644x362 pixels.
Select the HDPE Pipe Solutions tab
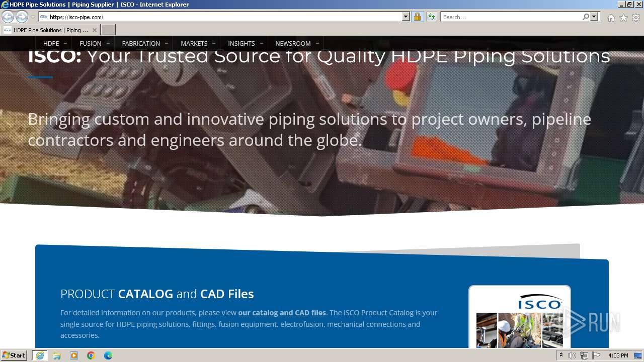click(50, 30)
